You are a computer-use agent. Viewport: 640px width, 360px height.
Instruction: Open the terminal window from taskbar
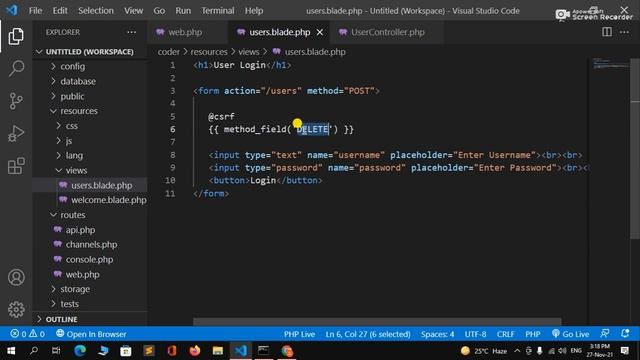point(264,351)
